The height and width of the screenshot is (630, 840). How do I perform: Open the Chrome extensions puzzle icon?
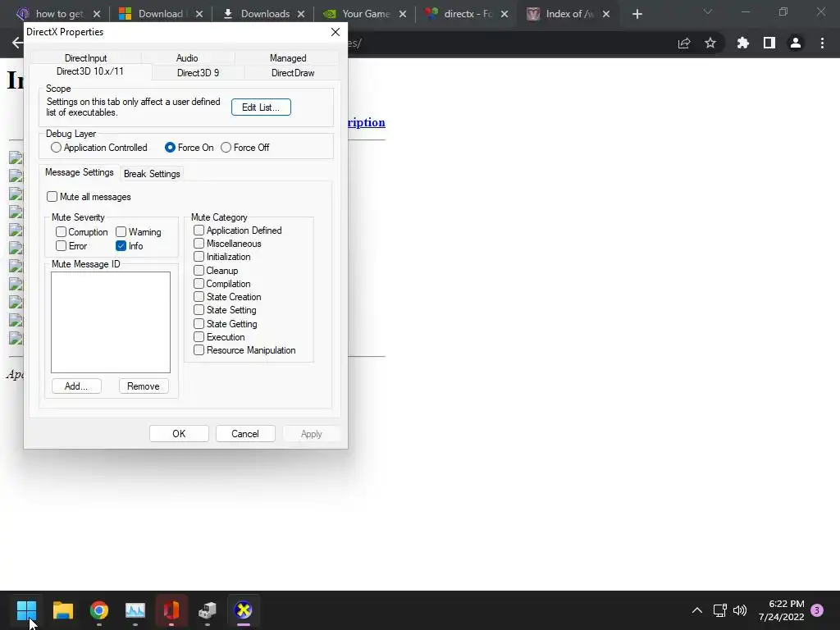(743, 43)
